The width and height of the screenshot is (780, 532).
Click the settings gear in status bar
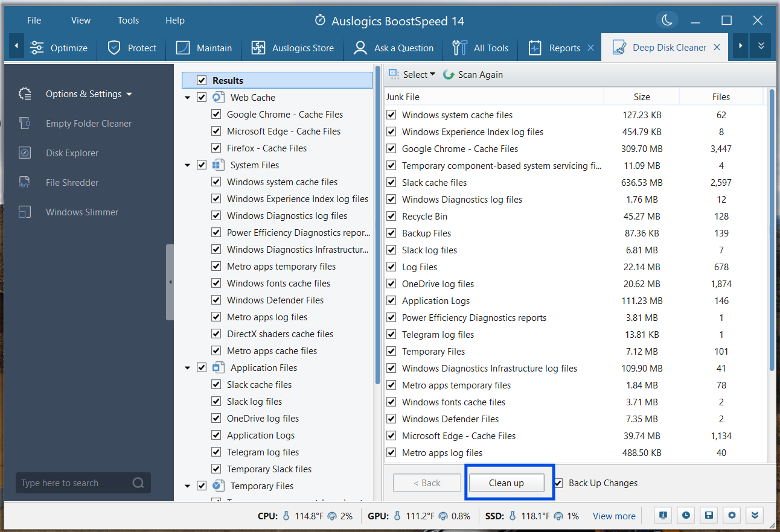pos(732,516)
